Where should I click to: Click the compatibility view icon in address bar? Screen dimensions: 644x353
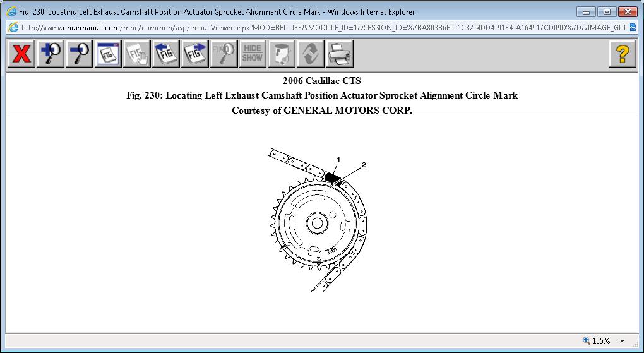click(x=633, y=28)
